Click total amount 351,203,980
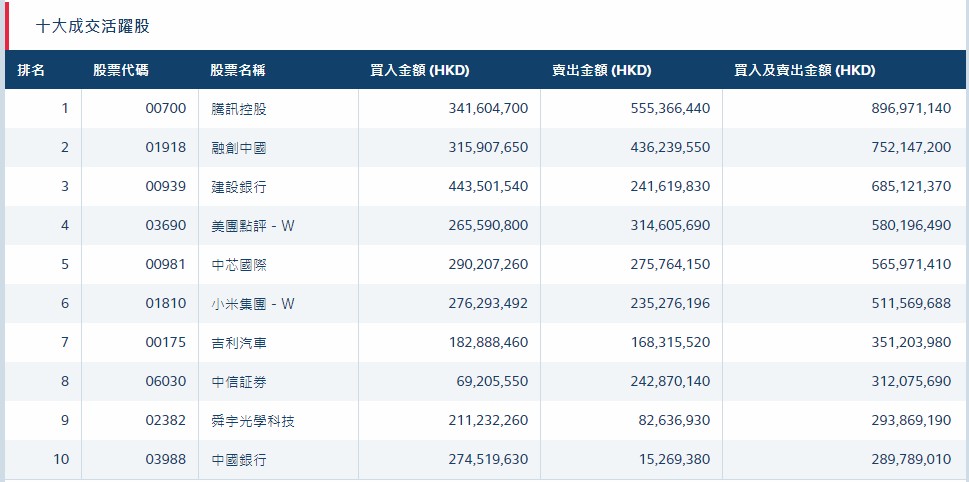969x482 pixels. point(912,342)
